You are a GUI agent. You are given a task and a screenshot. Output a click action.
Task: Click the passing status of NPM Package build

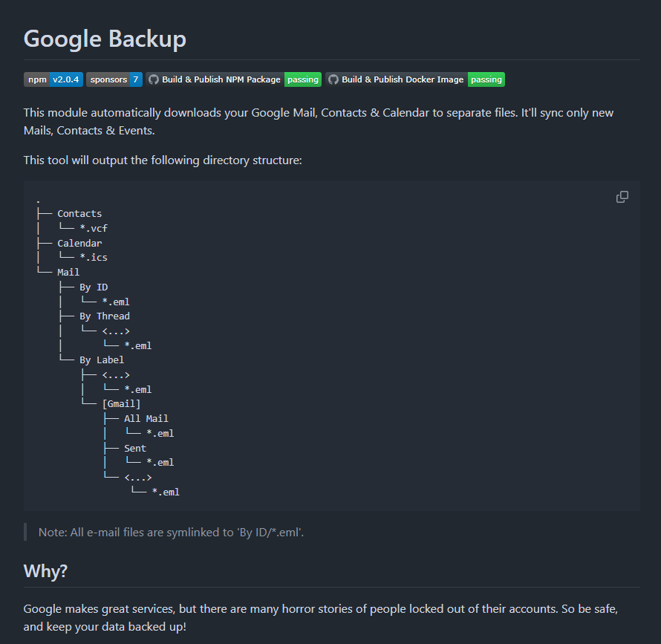pos(303,79)
